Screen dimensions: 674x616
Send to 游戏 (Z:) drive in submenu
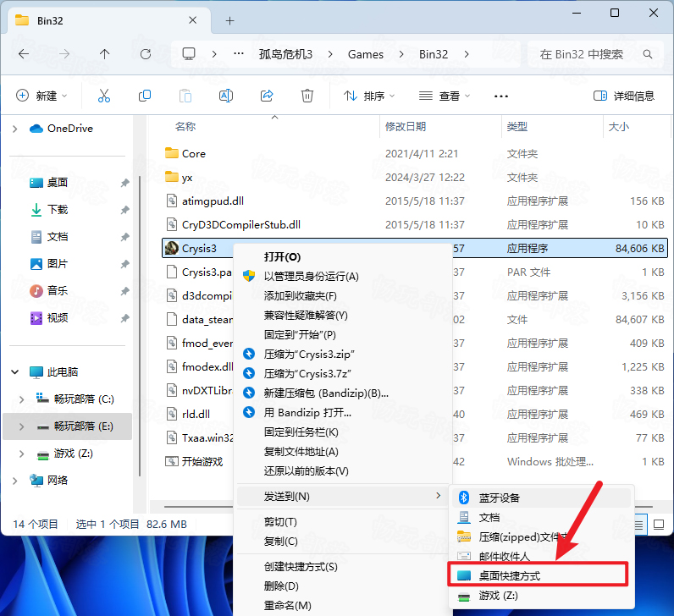(542, 596)
